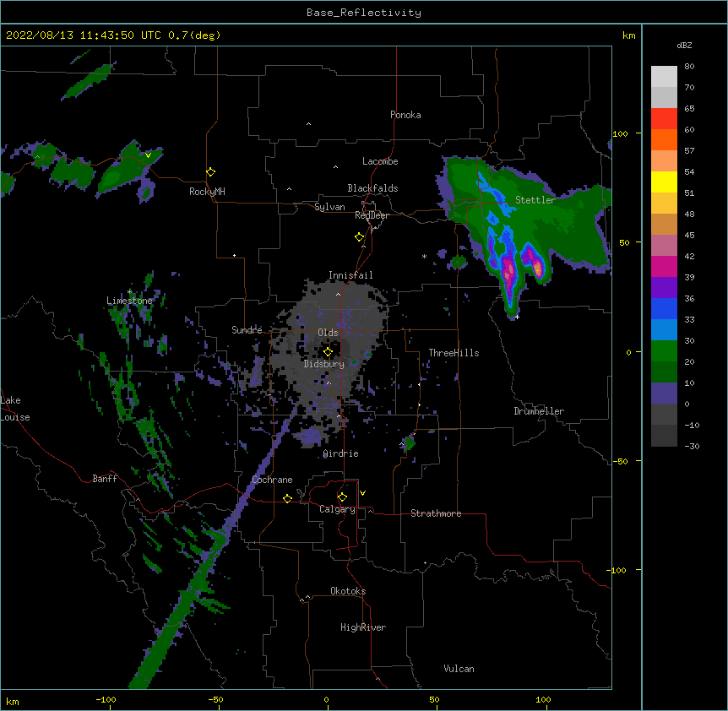The height and width of the screenshot is (711, 728).
Task: Click the yellow diamond marker between Olds and Didsbury
Action: click(328, 352)
